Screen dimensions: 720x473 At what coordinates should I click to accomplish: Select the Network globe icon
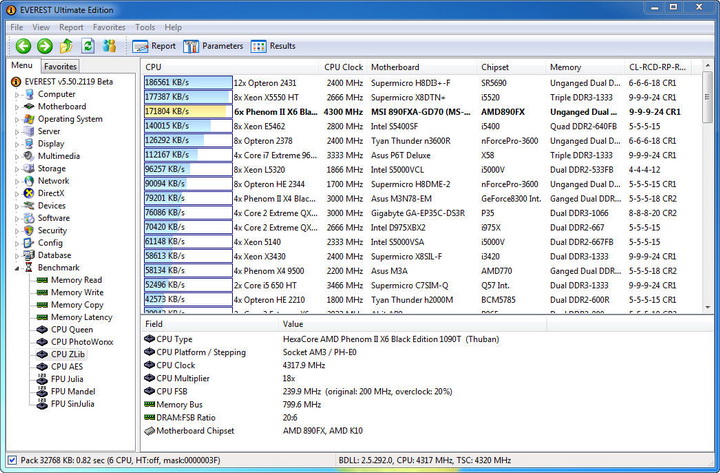click(29, 181)
